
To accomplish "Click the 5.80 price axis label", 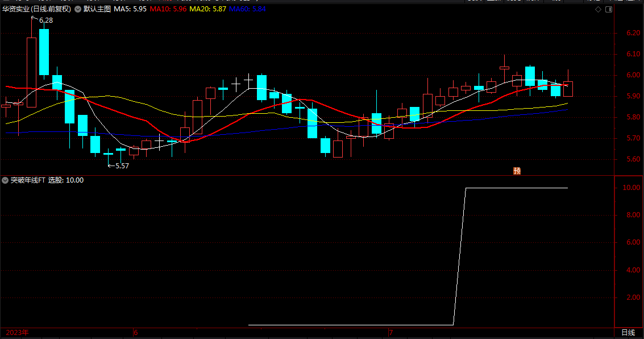I will tap(633, 117).
